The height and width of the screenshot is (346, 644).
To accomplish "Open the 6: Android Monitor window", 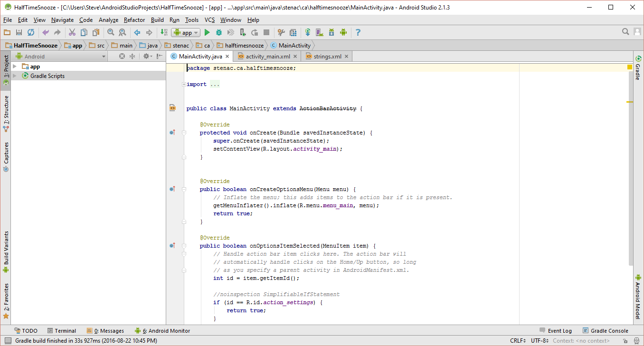I will tap(162, 331).
